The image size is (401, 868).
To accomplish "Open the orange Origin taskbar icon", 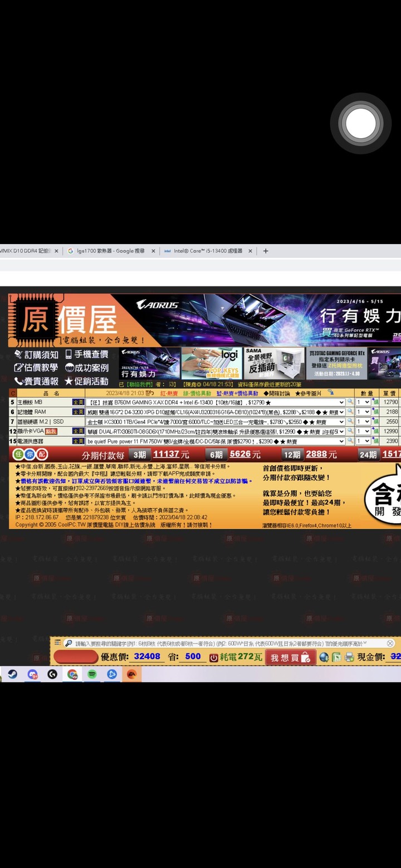I will (132, 674).
